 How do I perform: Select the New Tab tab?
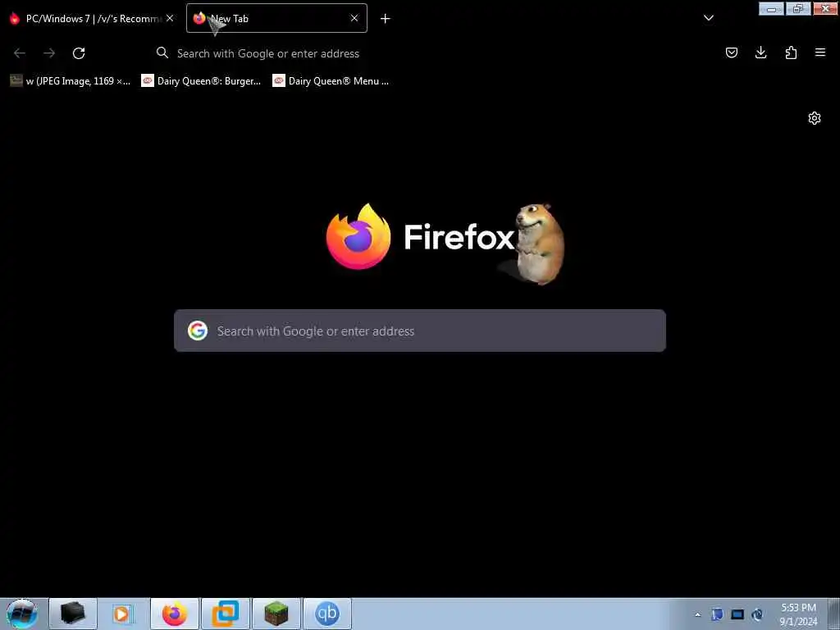click(276, 18)
